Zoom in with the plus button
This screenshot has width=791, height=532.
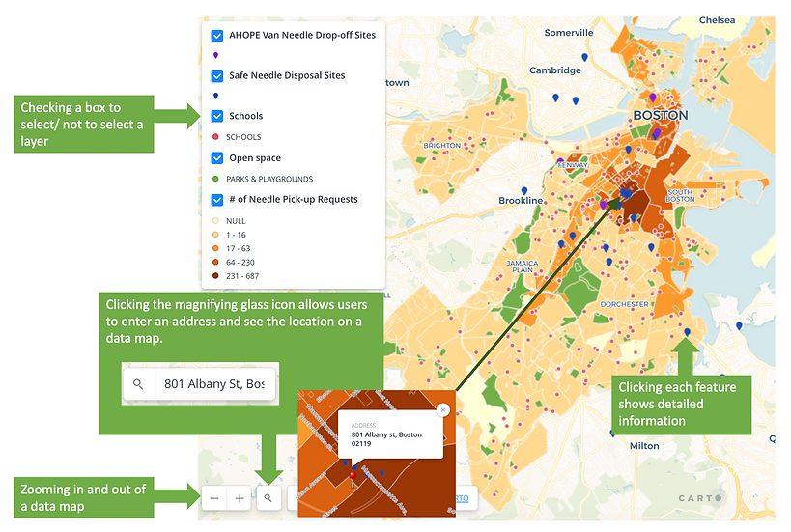[240, 498]
